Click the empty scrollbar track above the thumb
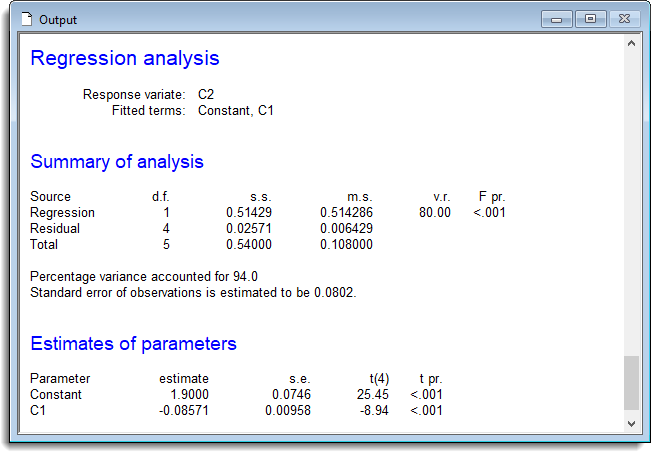 point(630,200)
